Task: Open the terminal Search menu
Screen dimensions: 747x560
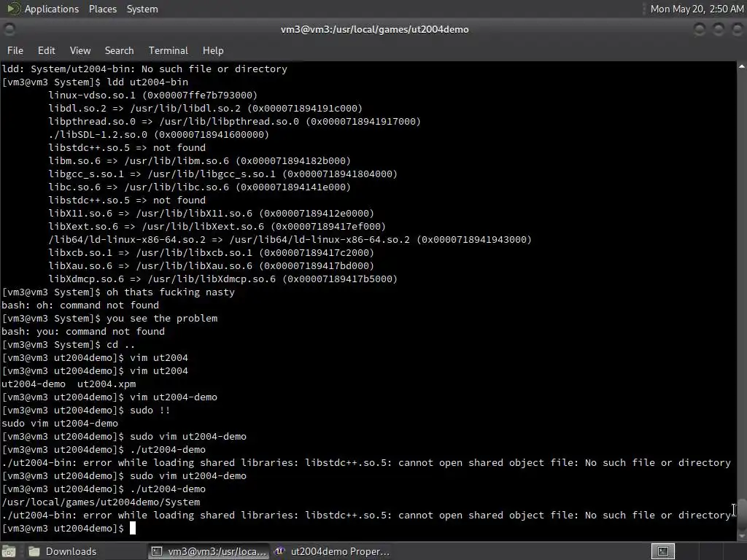Action: pyautogui.click(x=119, y=50)
